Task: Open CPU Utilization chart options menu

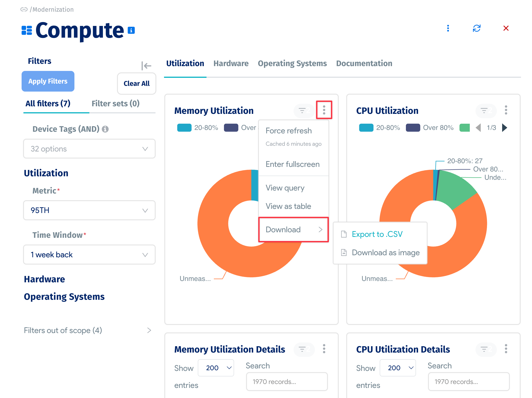Action: point(506,110)
